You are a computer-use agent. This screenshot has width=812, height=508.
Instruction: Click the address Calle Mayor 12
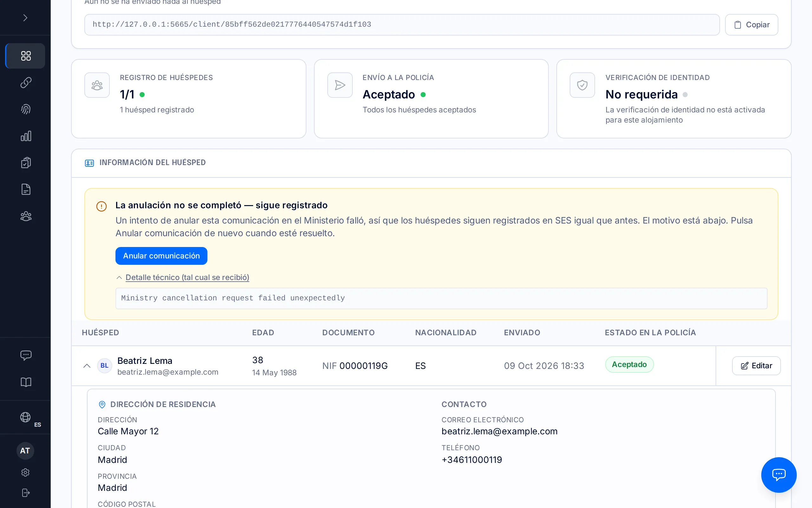[128, 431]
